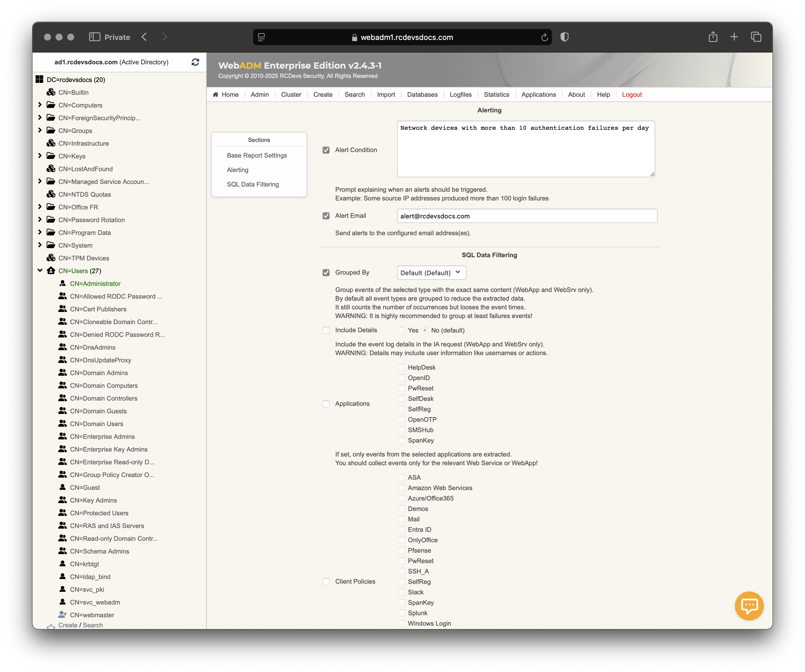Expand the CN=Keys tree node
This screenshot has width=805, height=672.
coord(40,156)
